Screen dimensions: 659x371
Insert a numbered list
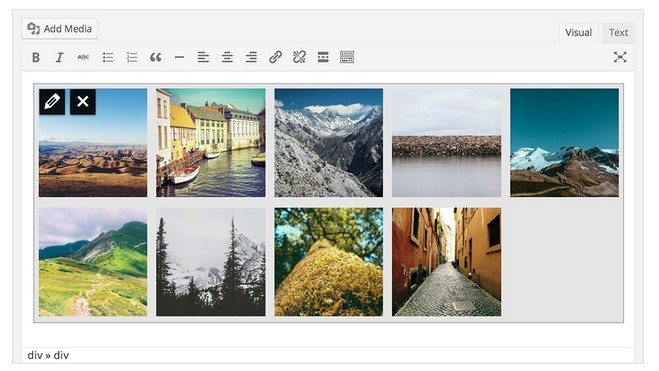132,57
